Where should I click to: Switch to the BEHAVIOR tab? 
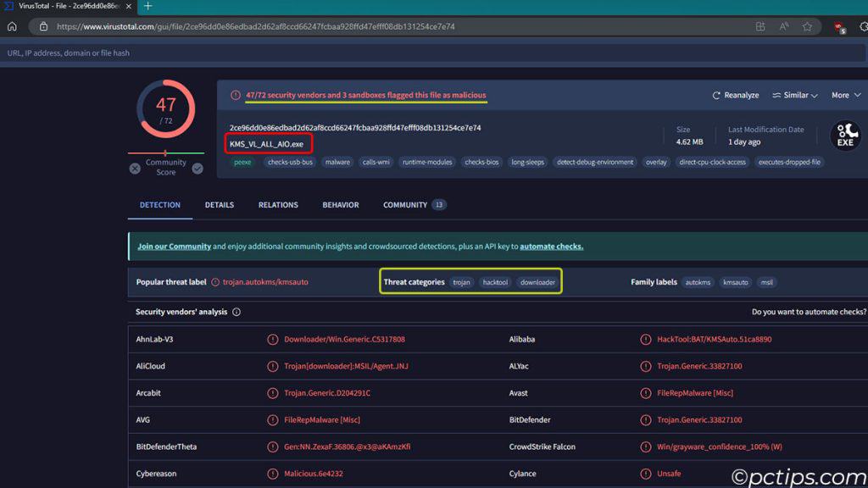pyautogui.click(x=341, y=204)
